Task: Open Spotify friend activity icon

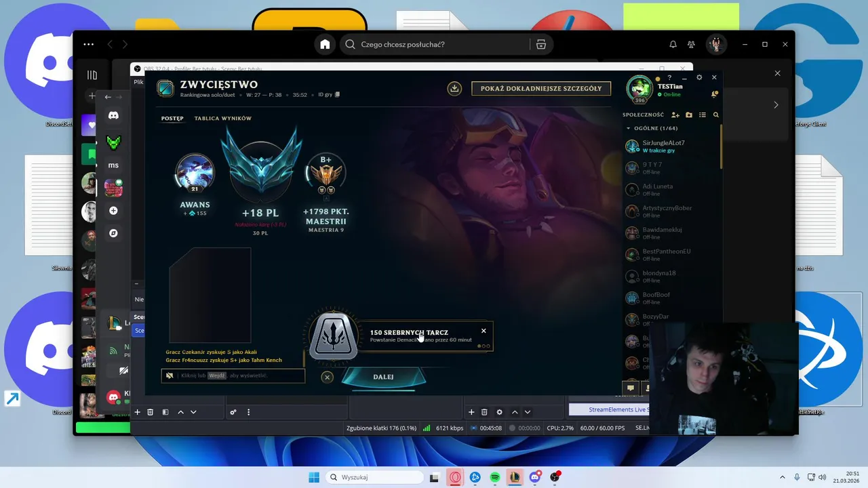Action: pos(691,44)
